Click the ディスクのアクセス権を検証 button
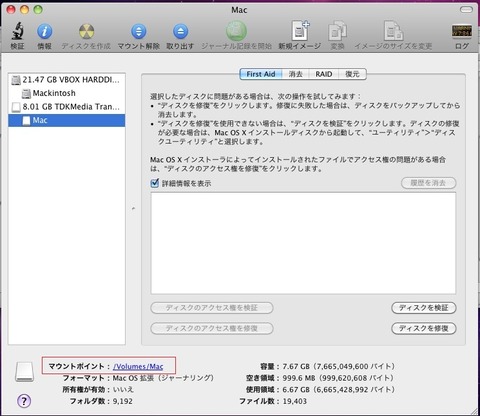The height and width of the screenshot is (416, 480). [x=212, y=308]
